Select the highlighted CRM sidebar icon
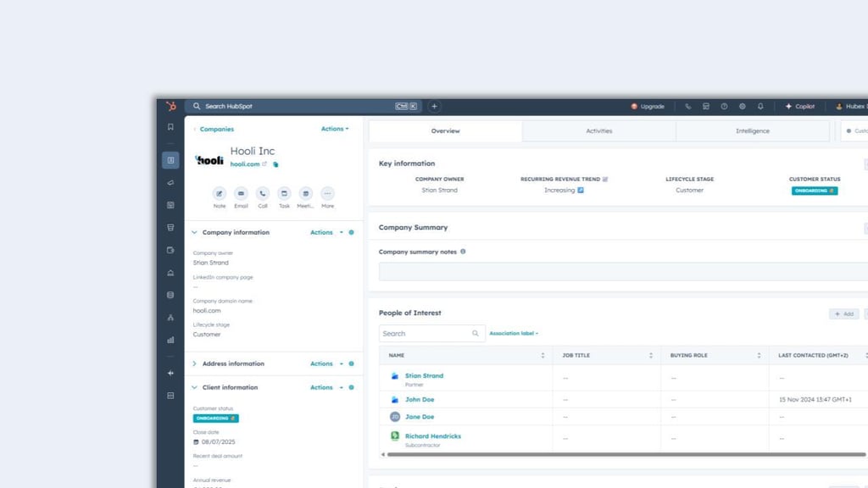The width and height of the screenshot is (868, 488). (x=170, y=160)
